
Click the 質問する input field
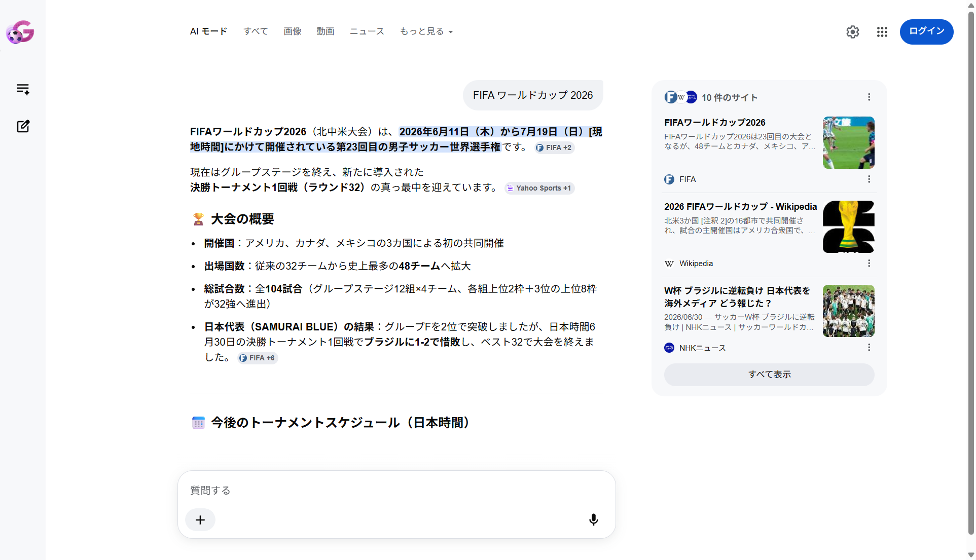pos(396,491)
